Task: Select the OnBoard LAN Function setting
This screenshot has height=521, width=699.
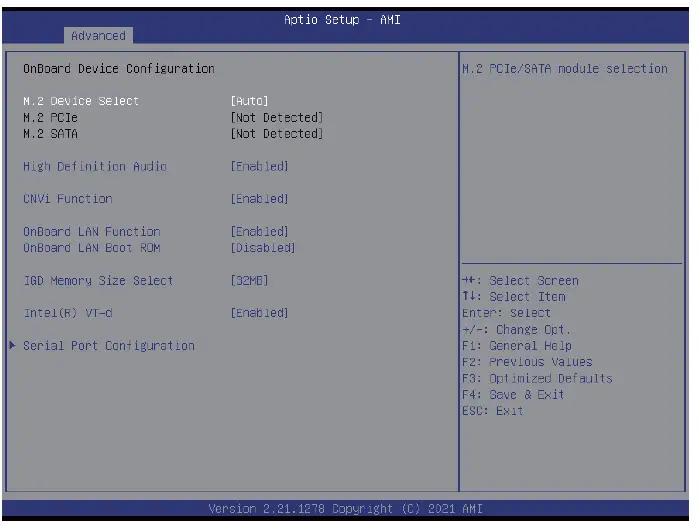Action: tap(92, 232)
